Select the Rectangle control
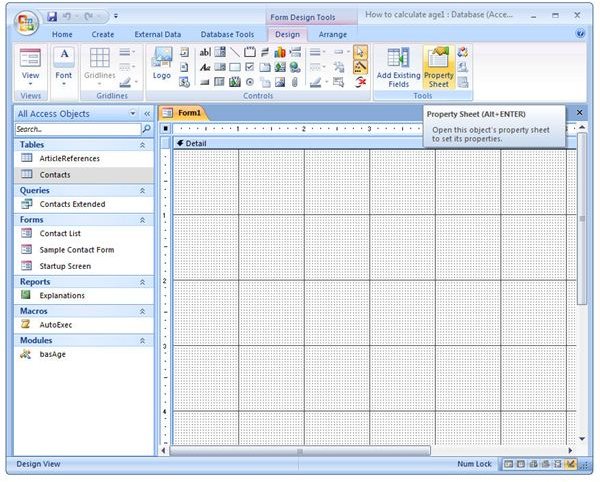Screen dimensions: 600x482 235,68
